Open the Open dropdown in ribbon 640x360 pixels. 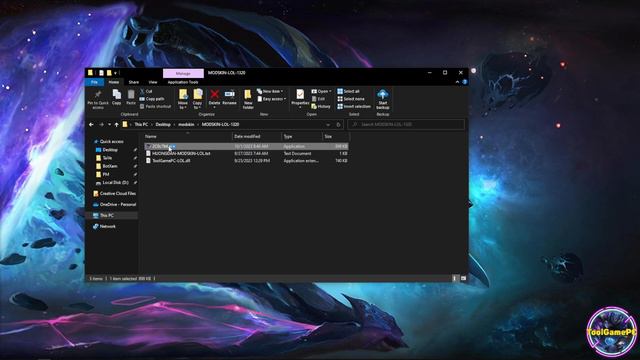(x=322, y=91)
